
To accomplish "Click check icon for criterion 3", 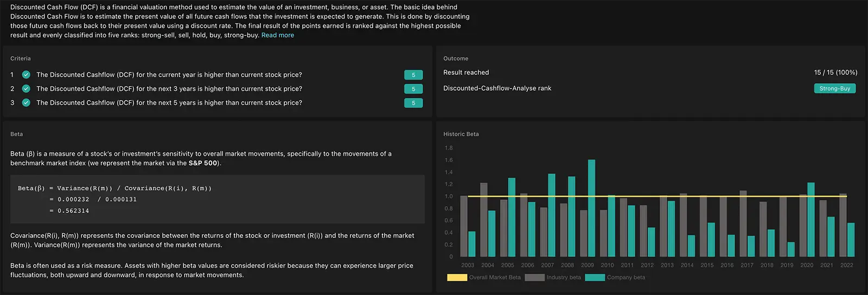I will (x=26, y=103).
